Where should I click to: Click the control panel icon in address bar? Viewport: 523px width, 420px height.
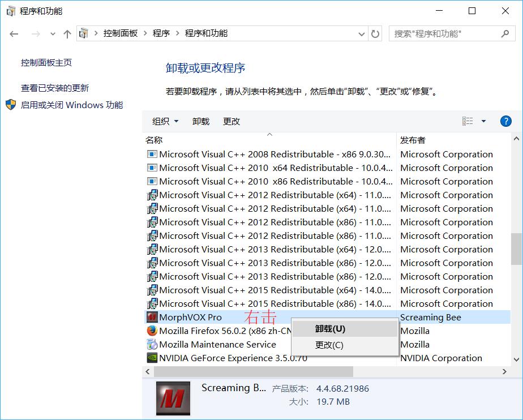tap(83, 33)
